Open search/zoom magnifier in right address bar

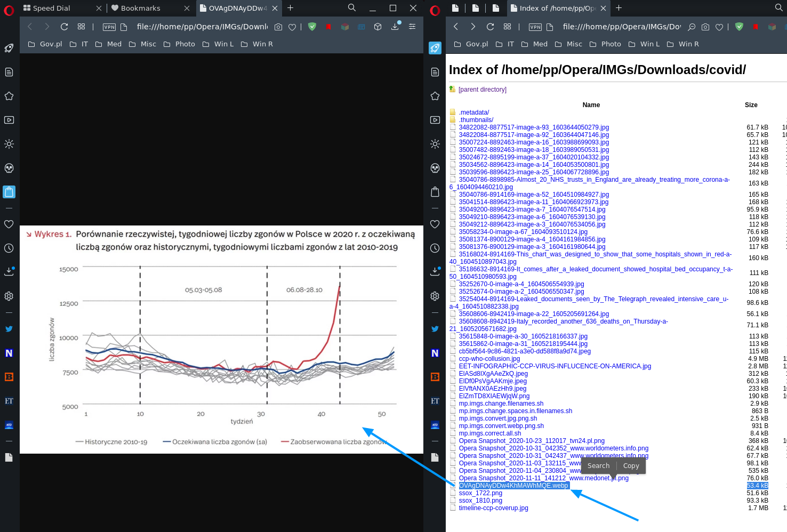pyautogui.click(x=692, y=27)
